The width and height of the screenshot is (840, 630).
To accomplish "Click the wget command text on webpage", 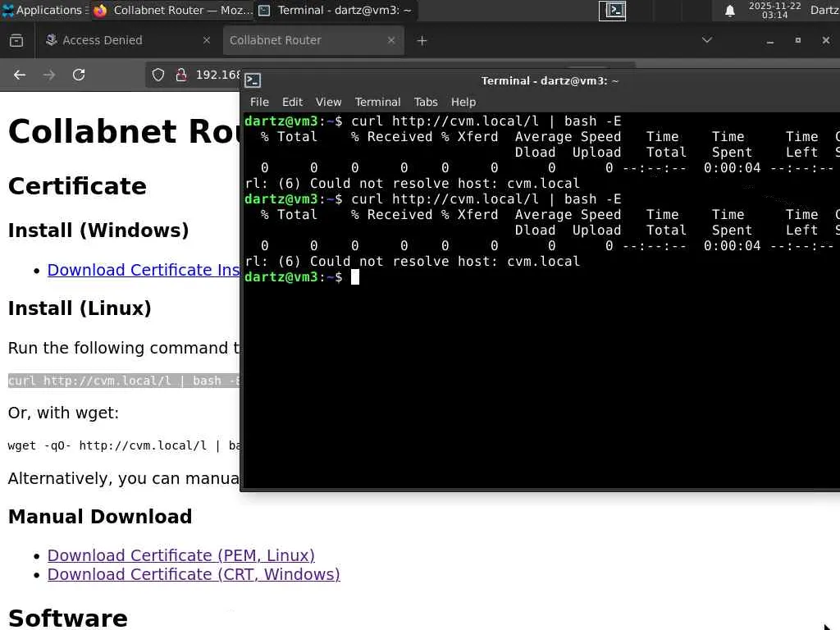I will pos(124,445).
